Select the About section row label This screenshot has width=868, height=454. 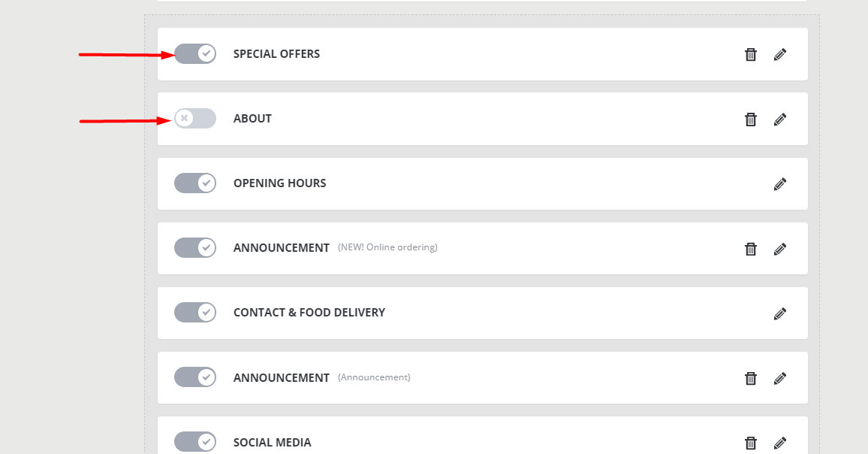(x=252, y=119)
